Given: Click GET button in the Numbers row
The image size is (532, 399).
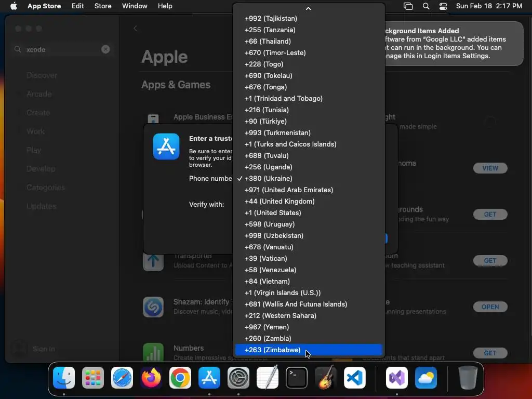Looking at the screenshot, I should click(490, 353).
